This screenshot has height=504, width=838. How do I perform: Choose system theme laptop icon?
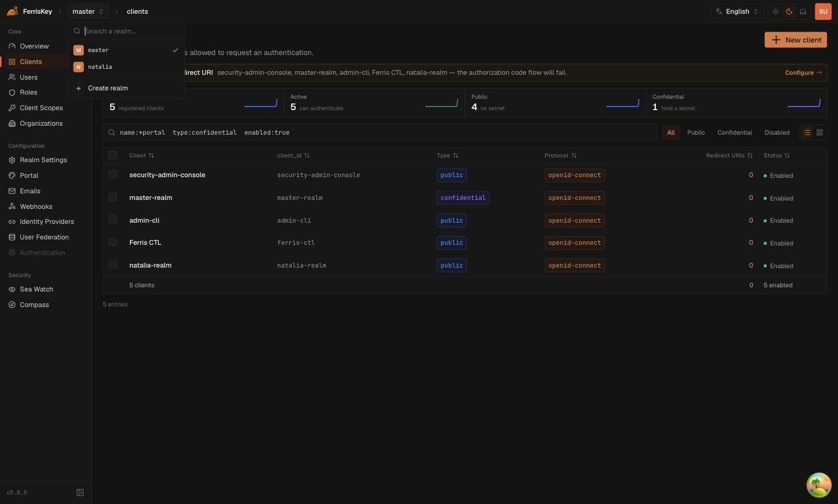[x=803, y=11]
